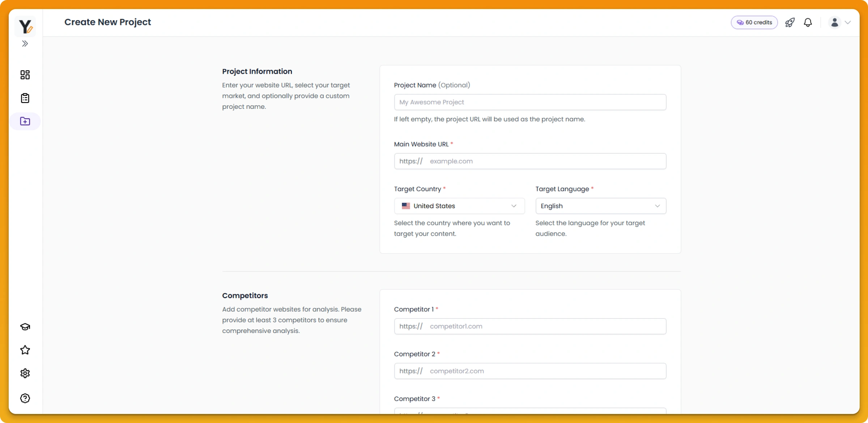Click the rocket icon in header
868x423 pixels.
790,22
